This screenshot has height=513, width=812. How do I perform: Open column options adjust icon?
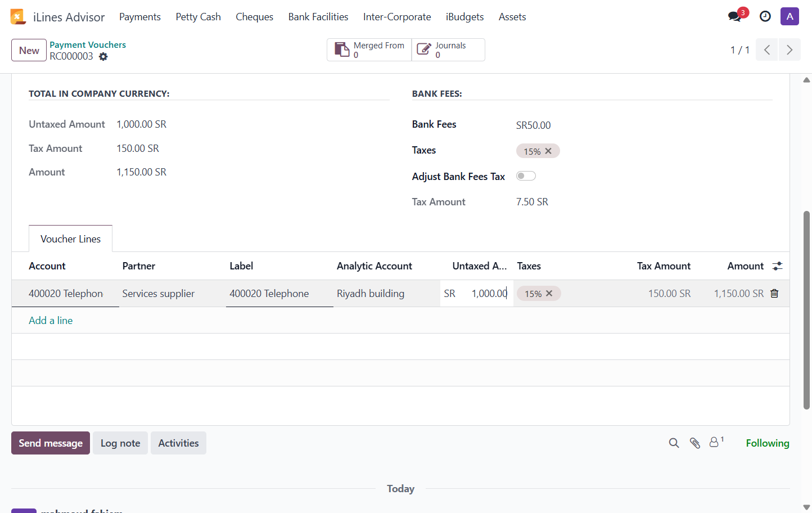coord(777,266)
